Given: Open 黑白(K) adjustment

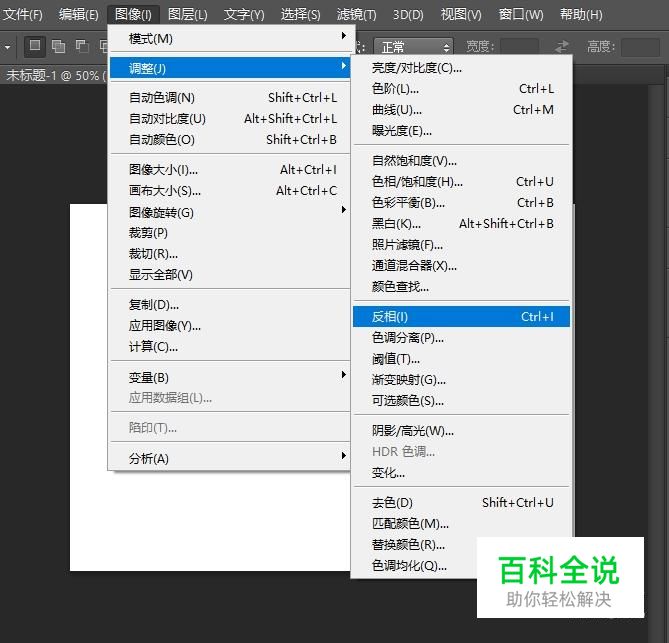Looking at the screenshot, I should 461,224.
